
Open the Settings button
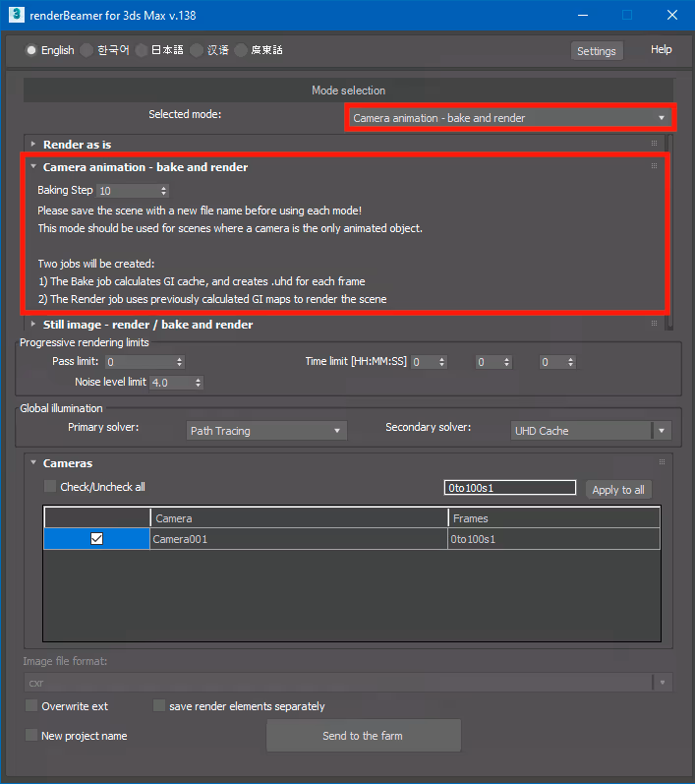tap(597, 51)
